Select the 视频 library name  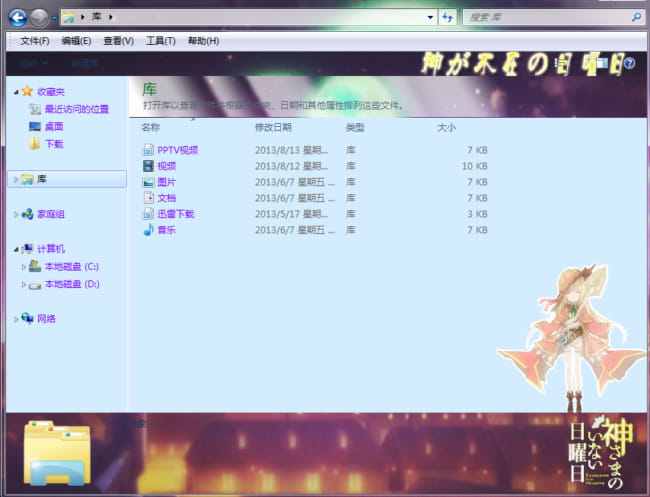point(167,166)
